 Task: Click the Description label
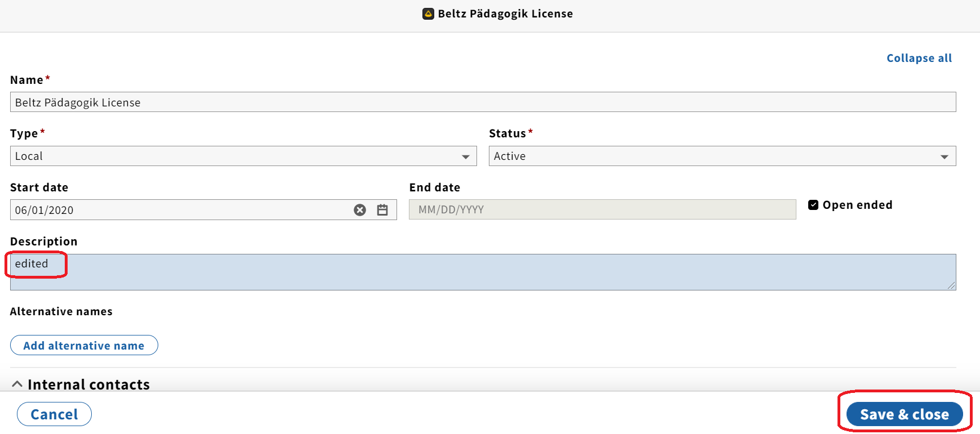44,241
